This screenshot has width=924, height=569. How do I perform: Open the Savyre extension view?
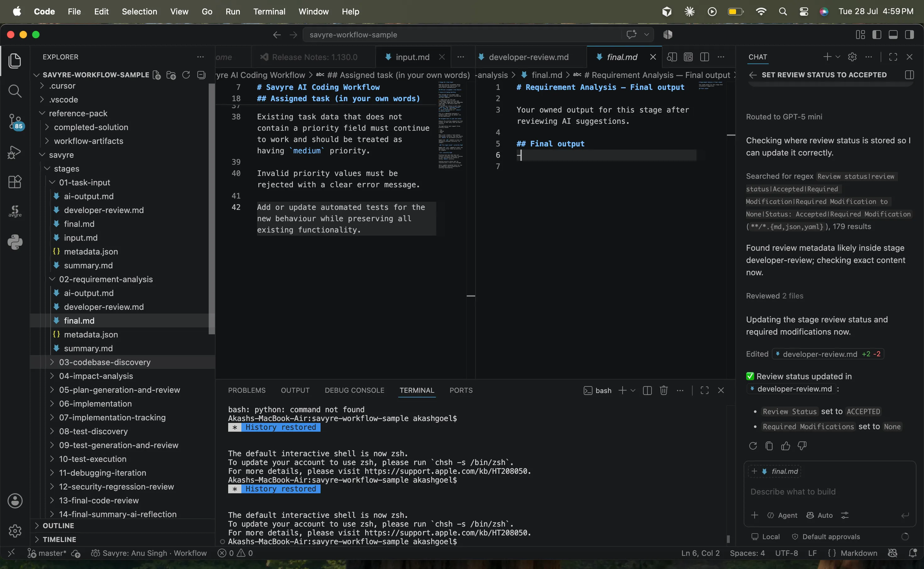(x=15, y=211)
